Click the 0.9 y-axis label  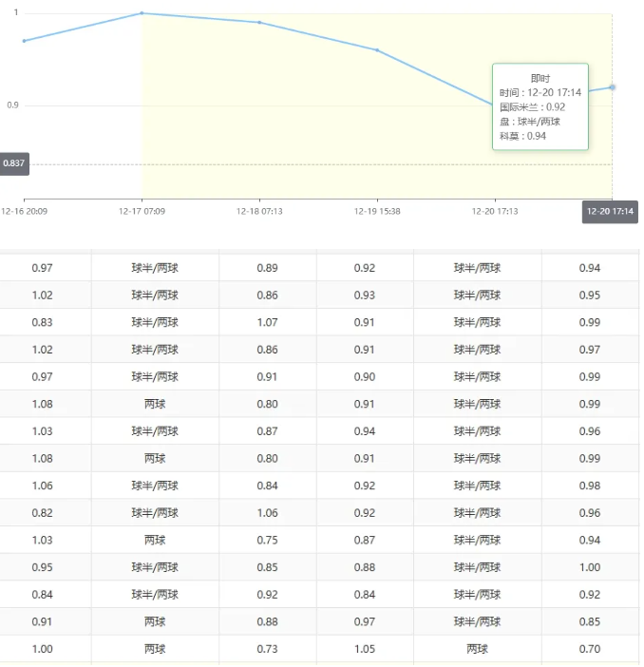(x=13, y=105)
